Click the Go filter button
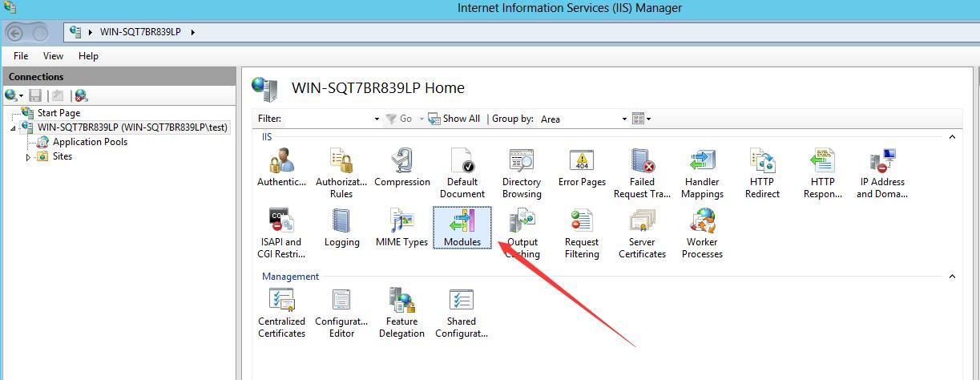This screenshot has width=980, height=380. pyautogui.click(x=399, y=119)
